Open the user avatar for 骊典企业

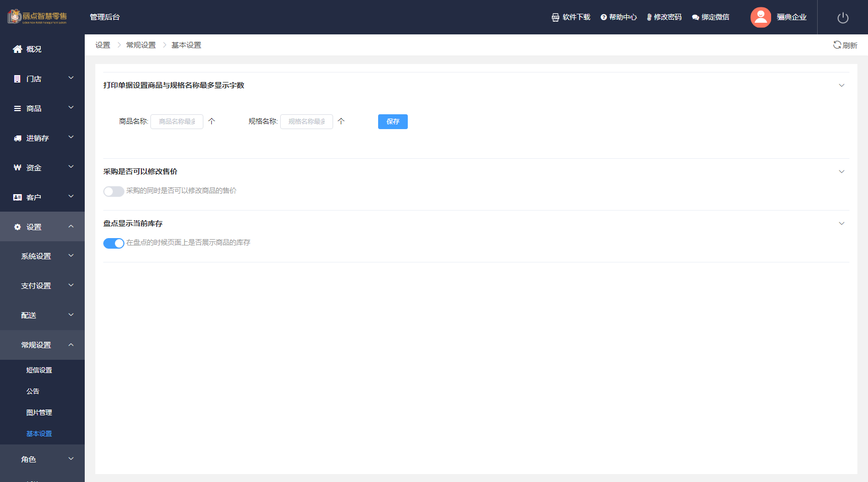[760, 17]
